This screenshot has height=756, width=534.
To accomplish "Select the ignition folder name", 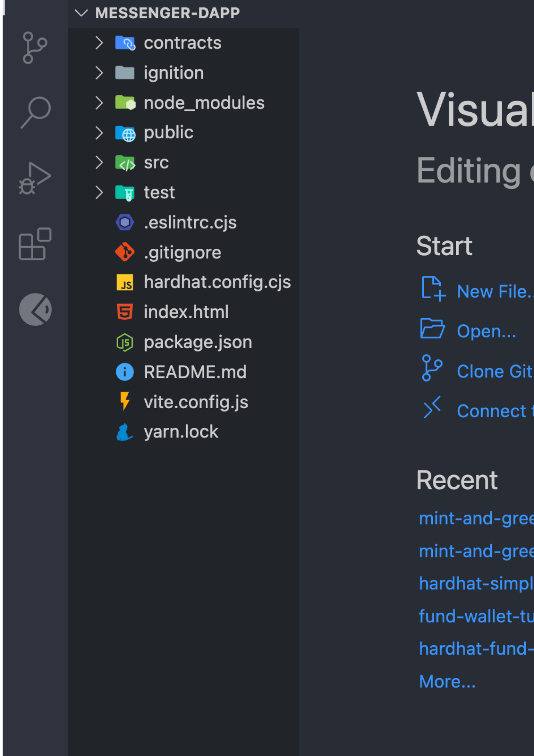I will coord(174,73).
